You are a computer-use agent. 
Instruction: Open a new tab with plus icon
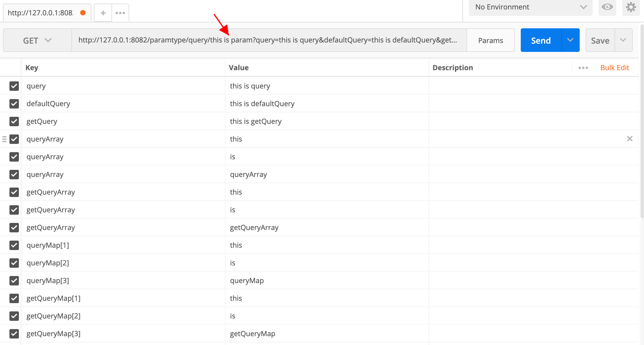click(103, 13)
